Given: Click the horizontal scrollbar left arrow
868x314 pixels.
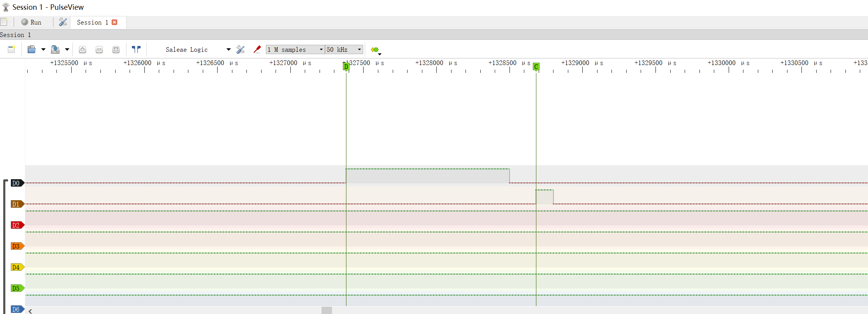Looking at the screenshot, I should click(x=30, y=310).
